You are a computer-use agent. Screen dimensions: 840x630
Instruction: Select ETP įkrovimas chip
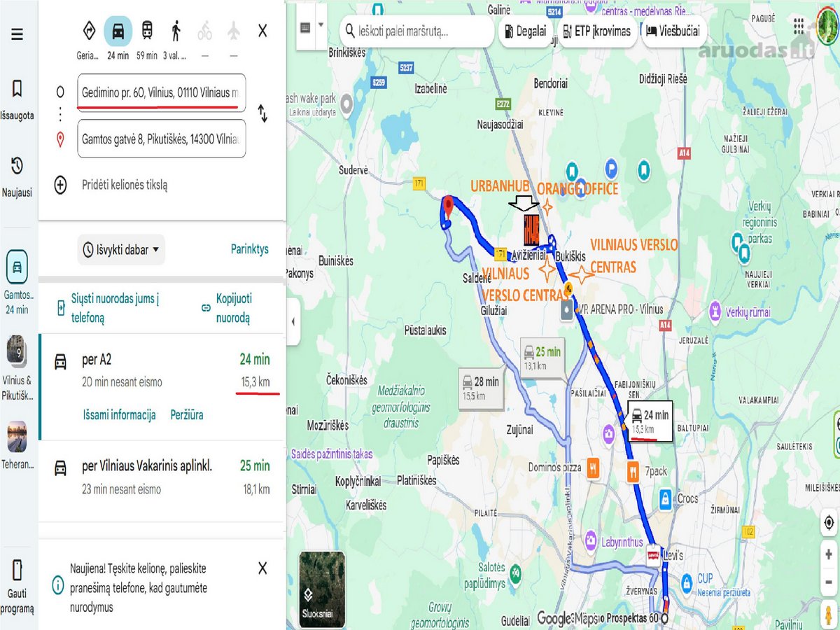pyautogui.click(x=597, y=31)
